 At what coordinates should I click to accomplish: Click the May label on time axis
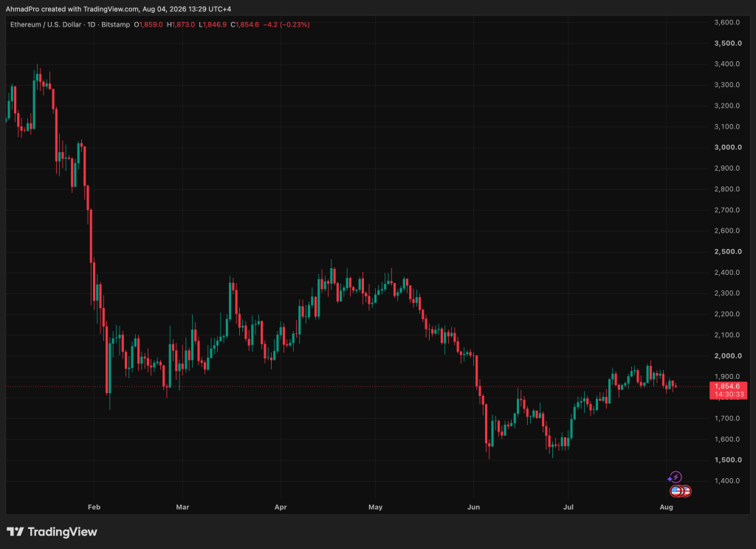coord(376,507)
